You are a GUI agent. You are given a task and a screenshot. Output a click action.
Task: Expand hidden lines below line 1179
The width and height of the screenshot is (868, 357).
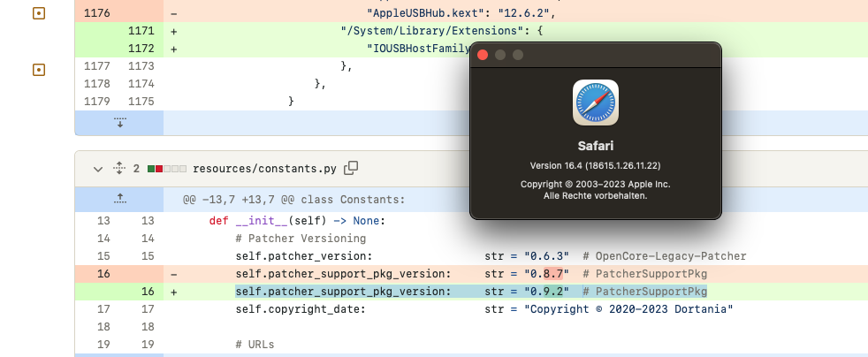(x=119, y=122)
